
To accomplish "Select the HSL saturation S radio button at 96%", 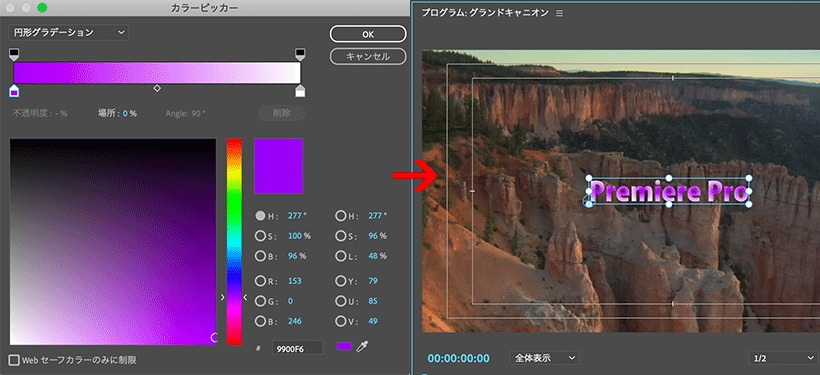I will pyautogui.click(x=340, y=236).
